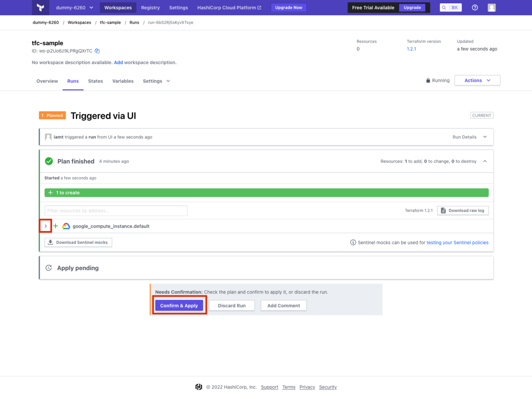Expand the google_compute_instance.default resource row
532x399 pixels.
pos(46,226)
